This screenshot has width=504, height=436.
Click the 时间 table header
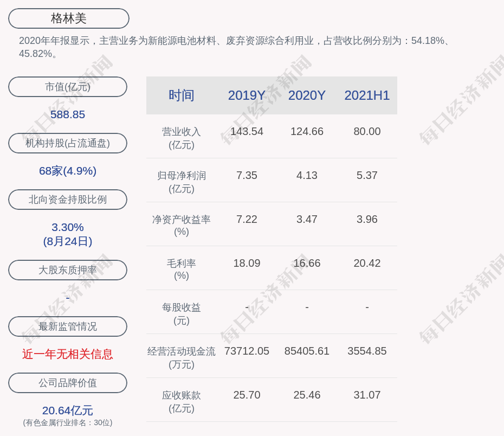click(x=182, y=95)
